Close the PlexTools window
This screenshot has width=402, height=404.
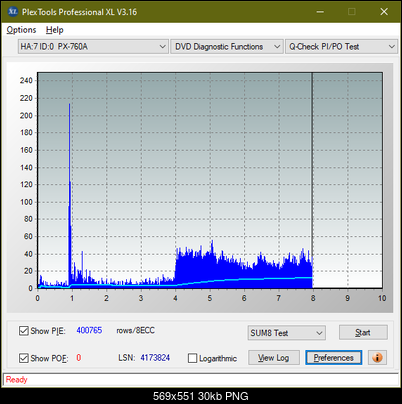pos(384,12)
